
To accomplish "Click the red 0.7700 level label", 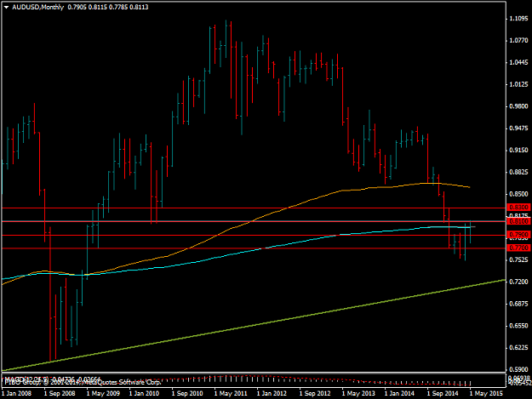I will coord(518,248).
